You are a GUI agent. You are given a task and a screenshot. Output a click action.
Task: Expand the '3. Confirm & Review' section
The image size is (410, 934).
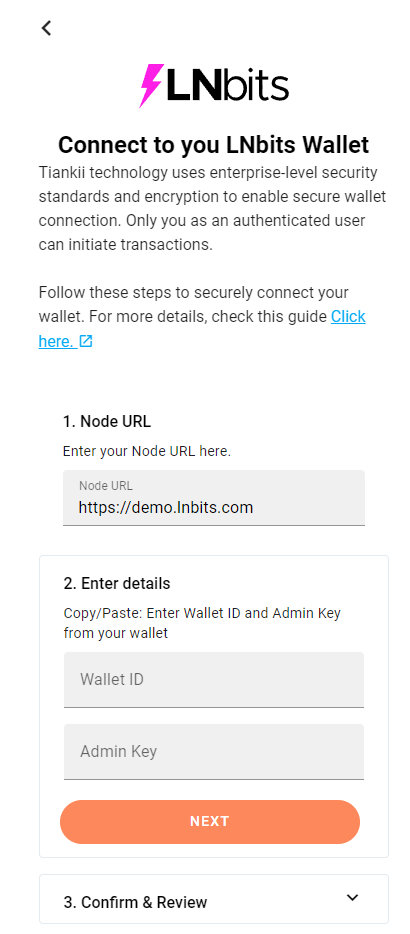[214, 899]
